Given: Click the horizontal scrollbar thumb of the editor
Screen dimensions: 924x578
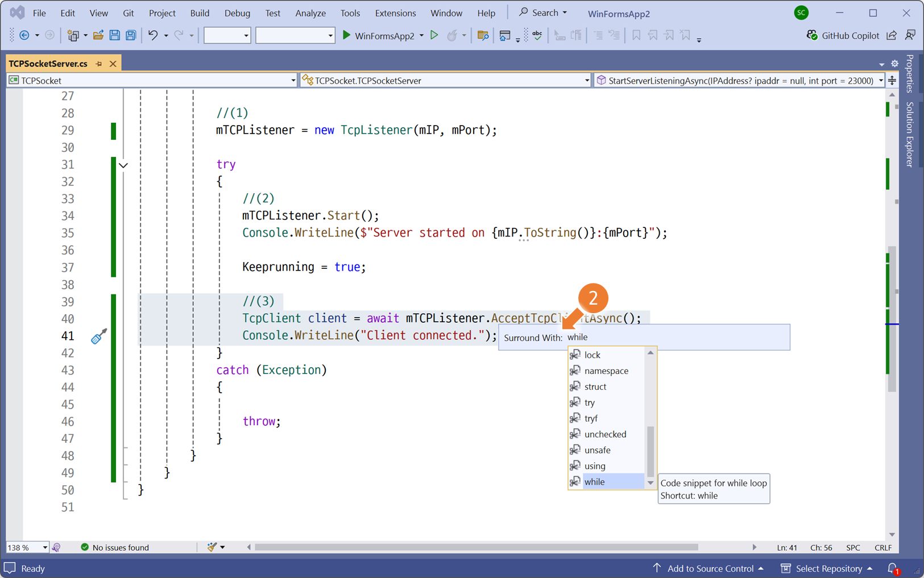Looking at the screenshot, I should tap(476, 547).
